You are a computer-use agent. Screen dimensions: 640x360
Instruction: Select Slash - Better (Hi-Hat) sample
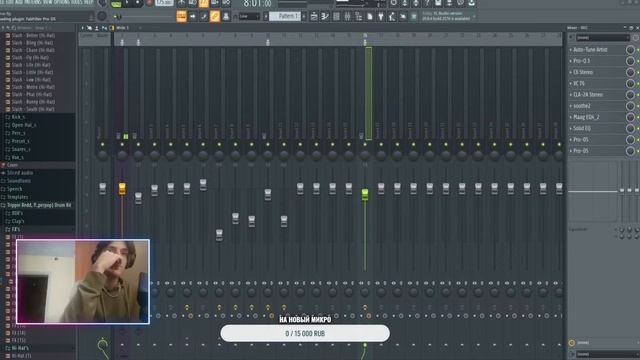coord(33,36)
